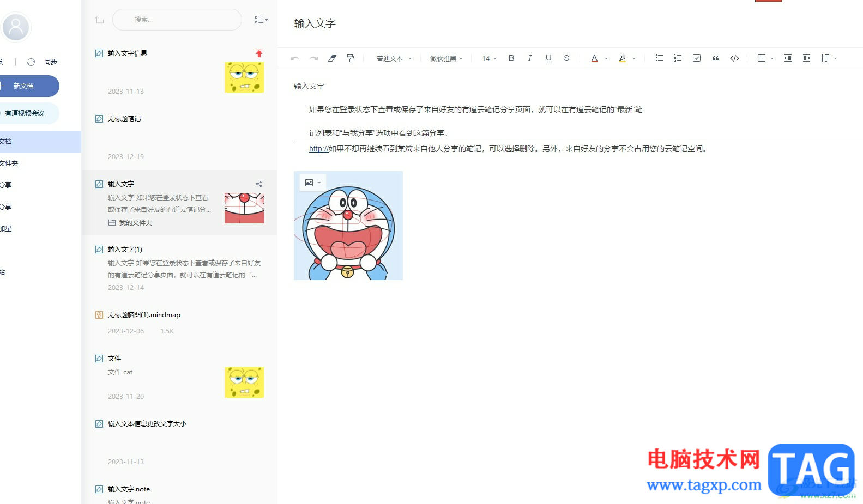
Task: Open the 普通文本 paragraph style dropdown
Action: (394, 58)
